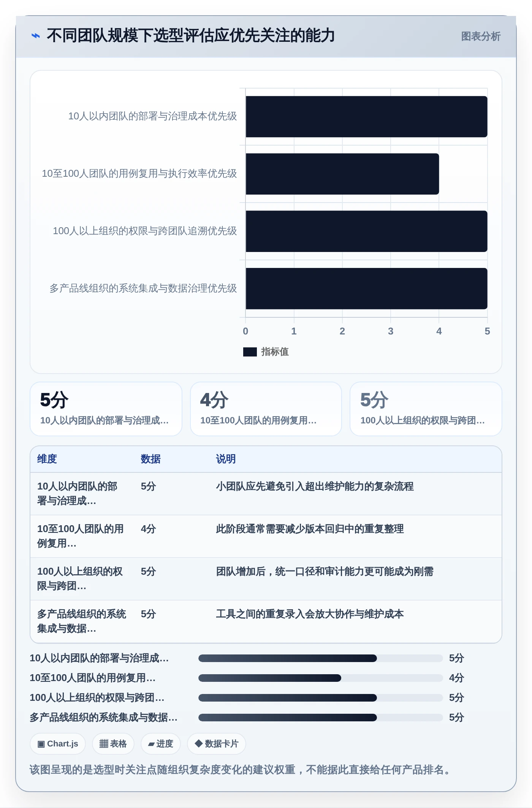The height and width of the screenshot is (808, 532).
Task: Click the 4分 value in the table's data column
Action: point(148,529)
